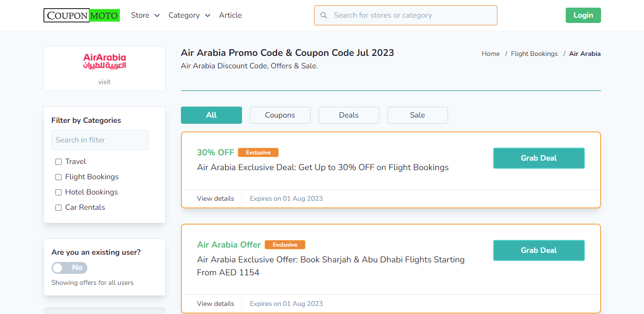This screenshot has width=644, height=314.
Task: View details of the AED 1154 offer
Action: coord(215,303)
